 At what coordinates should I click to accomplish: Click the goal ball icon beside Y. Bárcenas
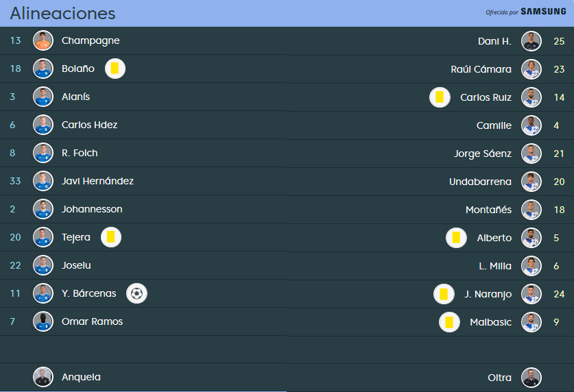[x=136, y=293]
